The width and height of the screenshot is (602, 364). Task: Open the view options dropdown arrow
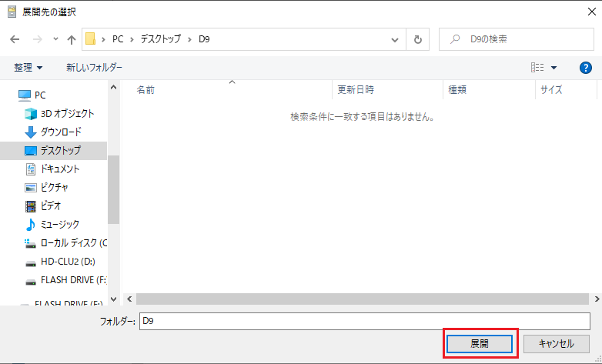coord(554,68)
